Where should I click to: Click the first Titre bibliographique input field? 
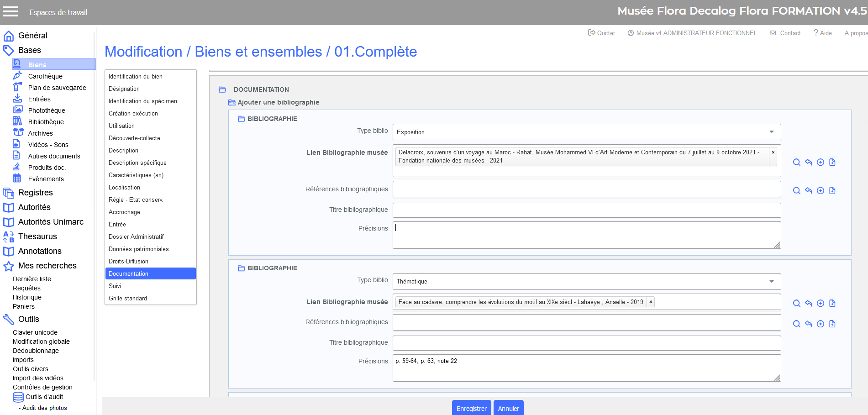(586, 210)
